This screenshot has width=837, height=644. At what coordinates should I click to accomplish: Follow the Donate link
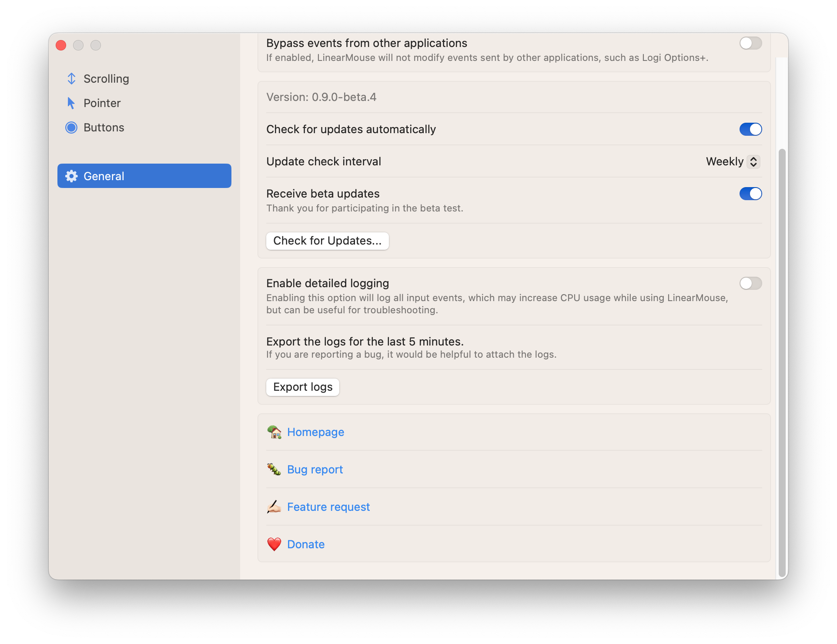[305, 544]
